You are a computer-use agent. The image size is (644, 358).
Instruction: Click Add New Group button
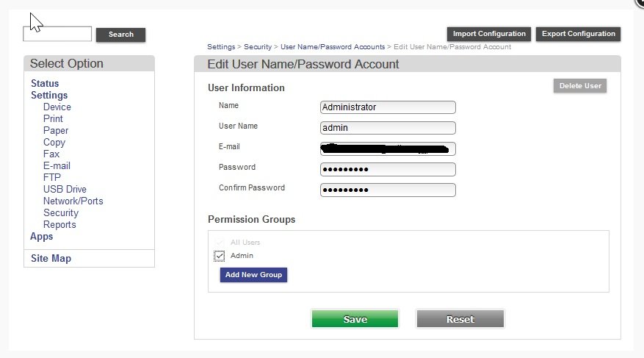pos(253,275)
